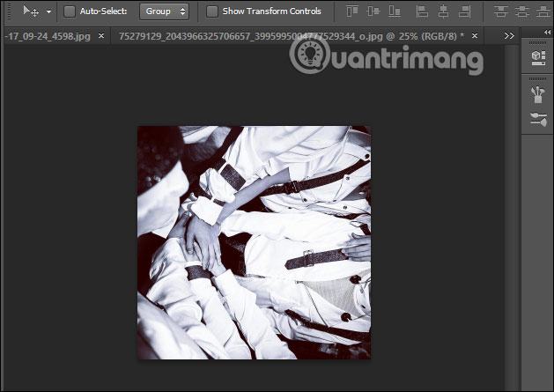Close the 17_09-24_4598.jpg tab
Image resolution: width=554 pixels, height=392 pixels.
[101, 36]
